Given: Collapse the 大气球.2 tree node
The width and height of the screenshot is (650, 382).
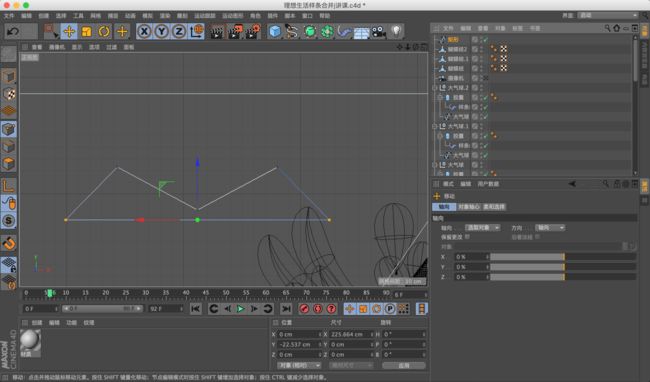Looking at the screenshot, I should coord(434,88).
